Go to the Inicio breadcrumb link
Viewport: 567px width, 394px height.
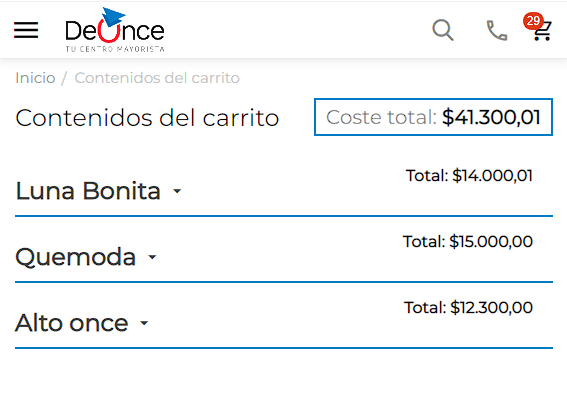(x=35, y=78)
